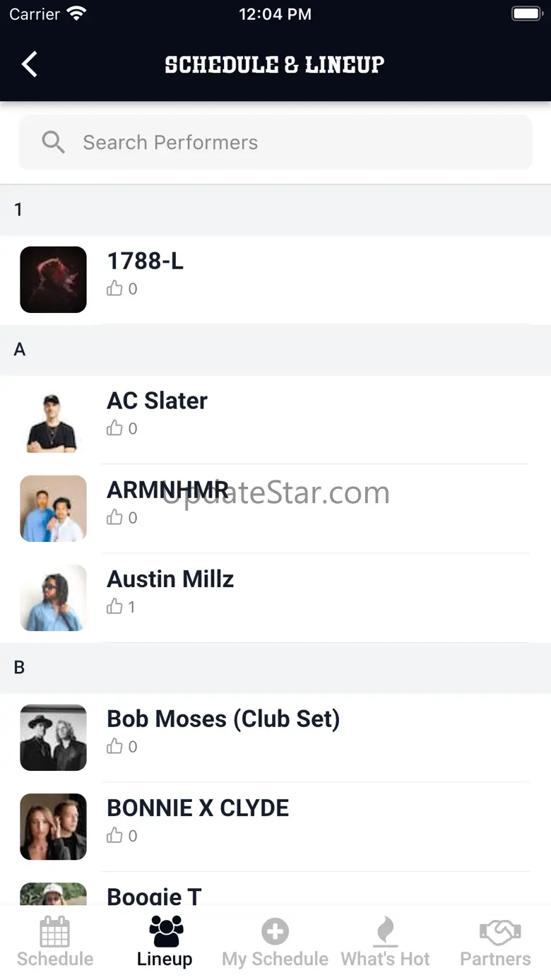Open Partners handshake tab
This screenshot has height=980, width=551.
click(x=495, y=941)
